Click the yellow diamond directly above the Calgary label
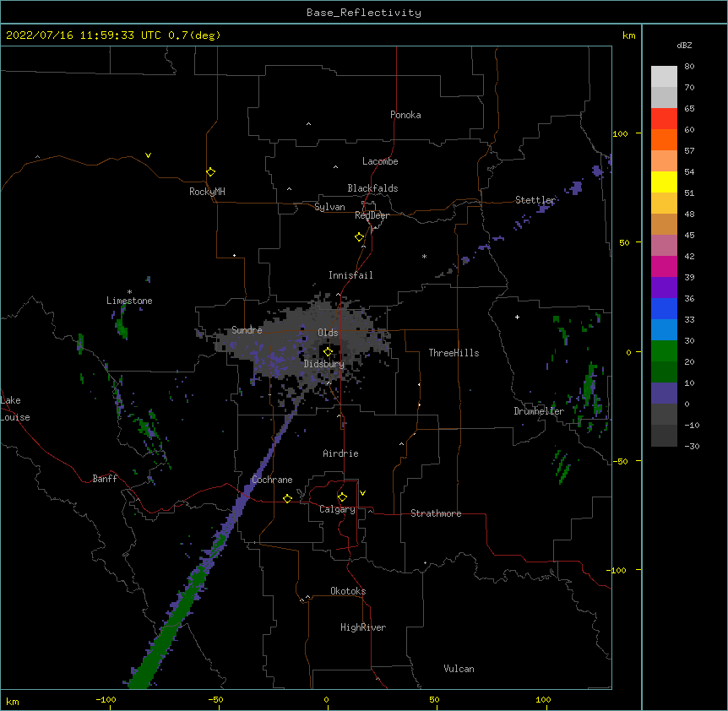Viewport: 728px width, 711px height. [342, 497]
